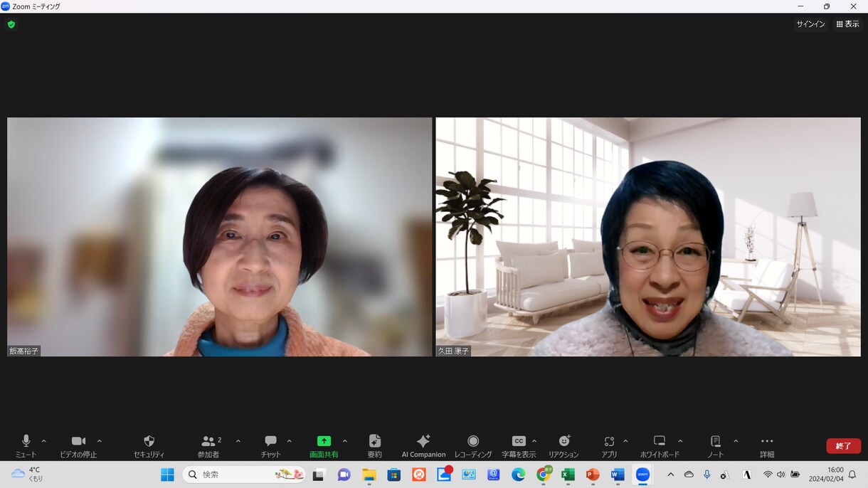Select the 久田 康子 video tile

(648, 237)
